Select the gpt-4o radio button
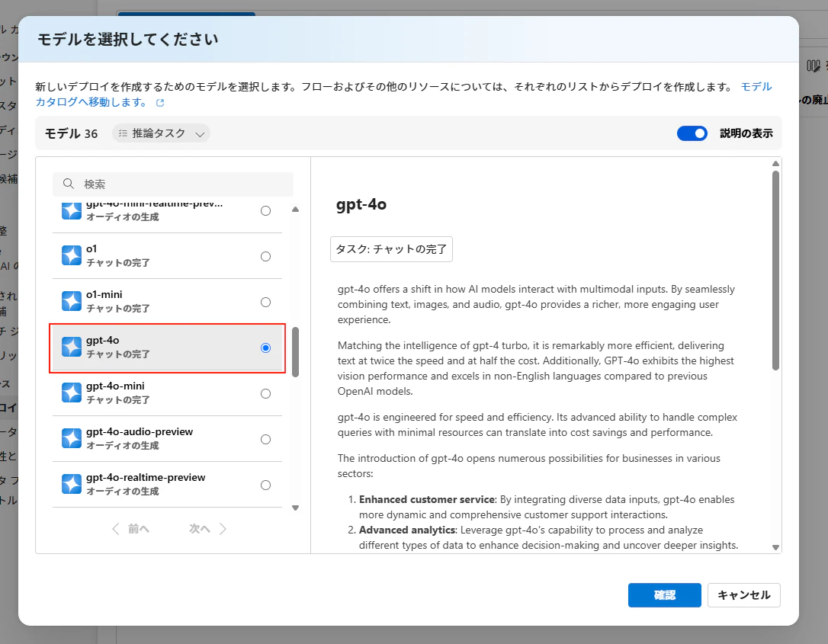The width and height of the screenshot is (828, 644). click(265, 348)
